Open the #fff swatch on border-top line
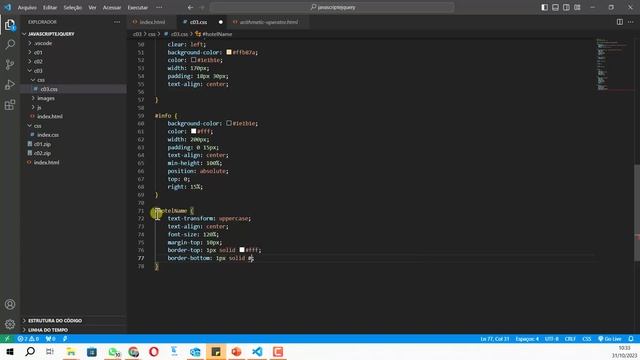 (x=242, y=250)
